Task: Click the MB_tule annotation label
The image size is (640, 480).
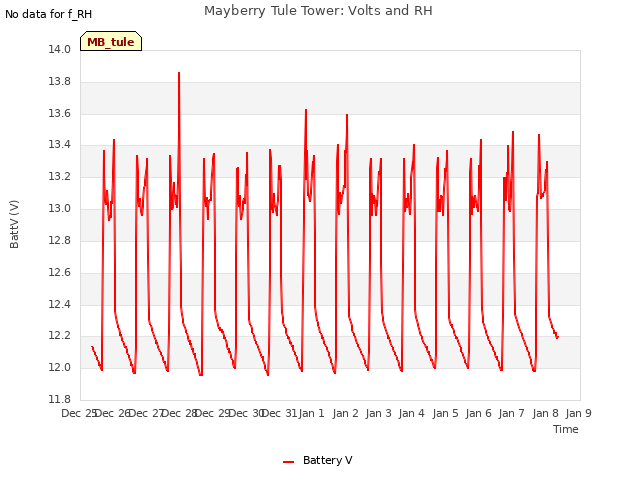Action: tap(111, 41)
